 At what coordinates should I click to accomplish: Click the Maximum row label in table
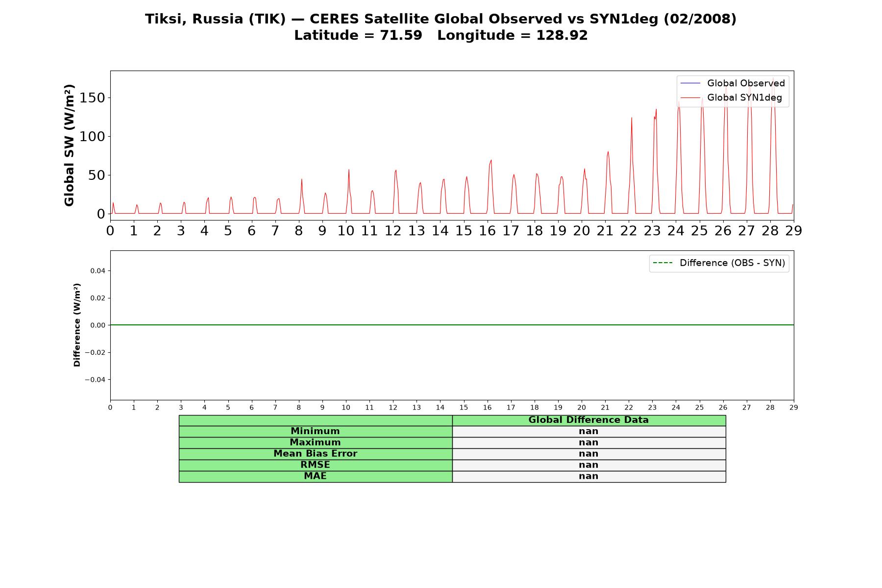tap(315, 442)
